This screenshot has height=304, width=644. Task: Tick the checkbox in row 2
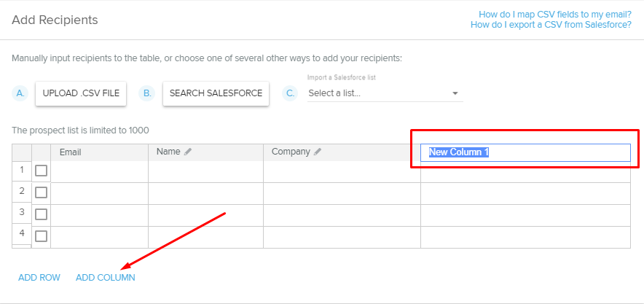(41, 192)
